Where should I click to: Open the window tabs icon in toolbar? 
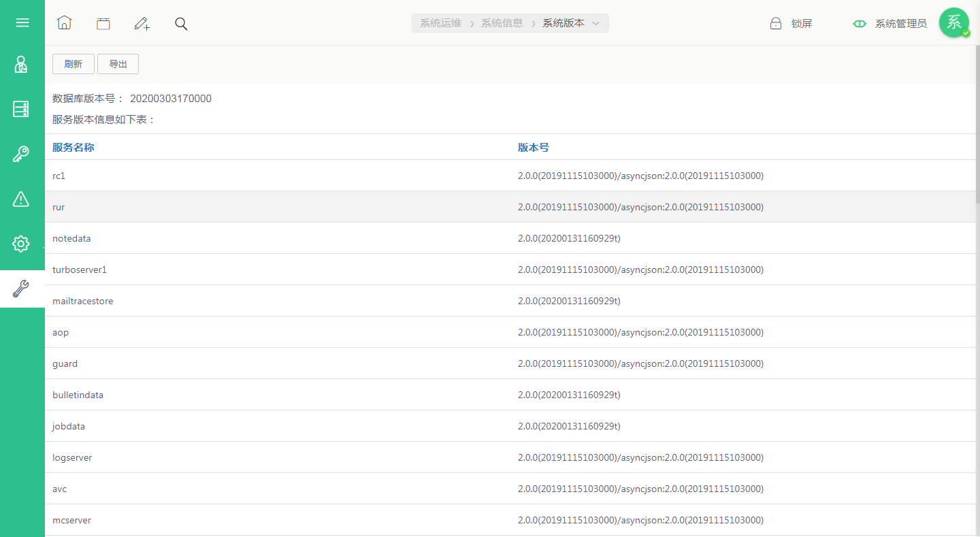103,24
